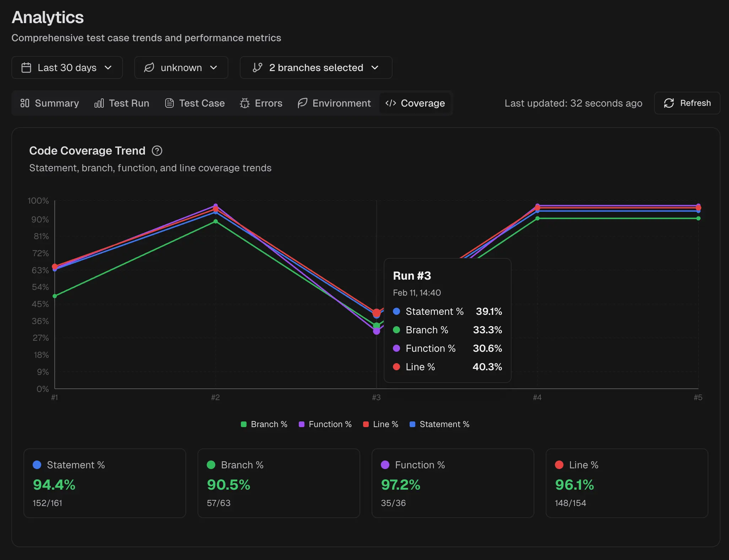Select the Coverage tab button
Screen dimensions: 729x560
pos(415,103)
